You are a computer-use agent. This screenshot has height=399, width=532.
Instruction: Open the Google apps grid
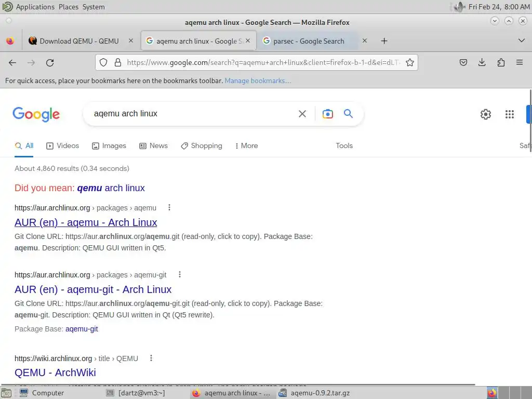point(510,114)
